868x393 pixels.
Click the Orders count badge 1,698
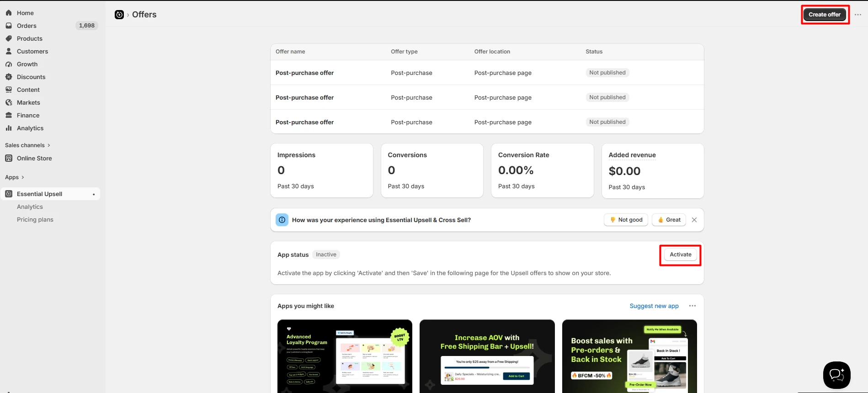tap(87, 26)
